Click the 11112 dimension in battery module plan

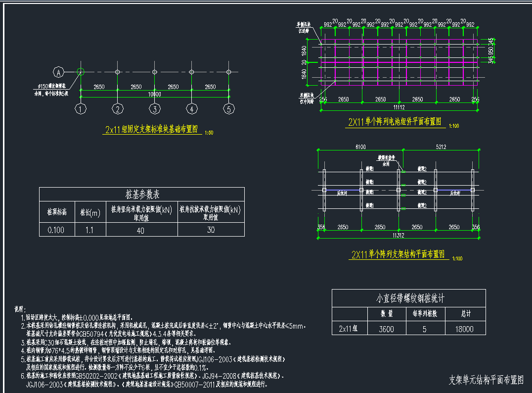(x=399, y=107)
